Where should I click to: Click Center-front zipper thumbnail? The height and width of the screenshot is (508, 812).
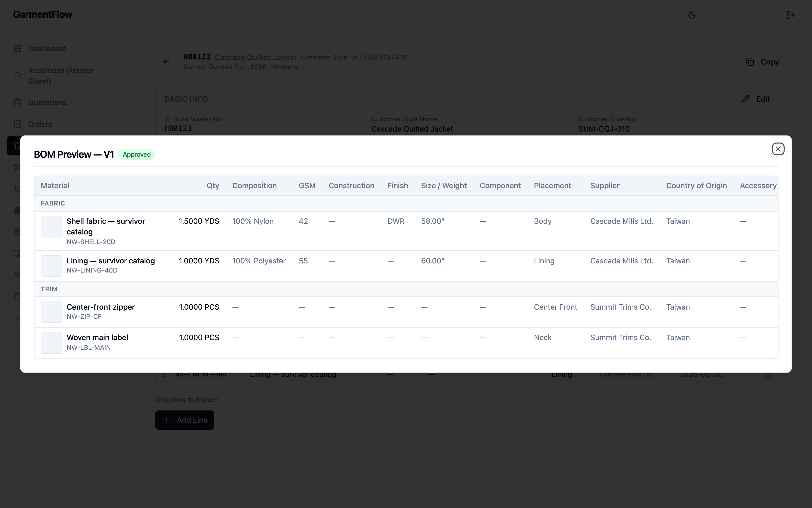pos(51,312)
